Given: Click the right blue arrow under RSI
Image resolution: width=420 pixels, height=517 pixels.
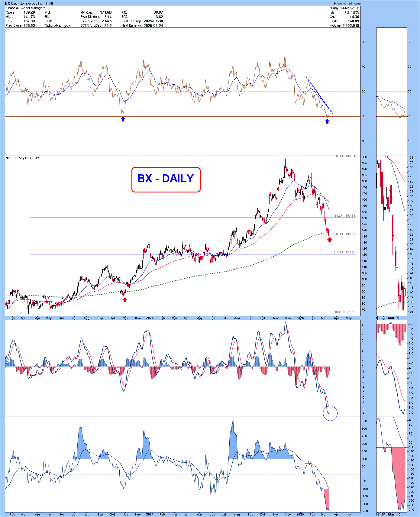Looking at the screenshot, I should coord(327,121).
